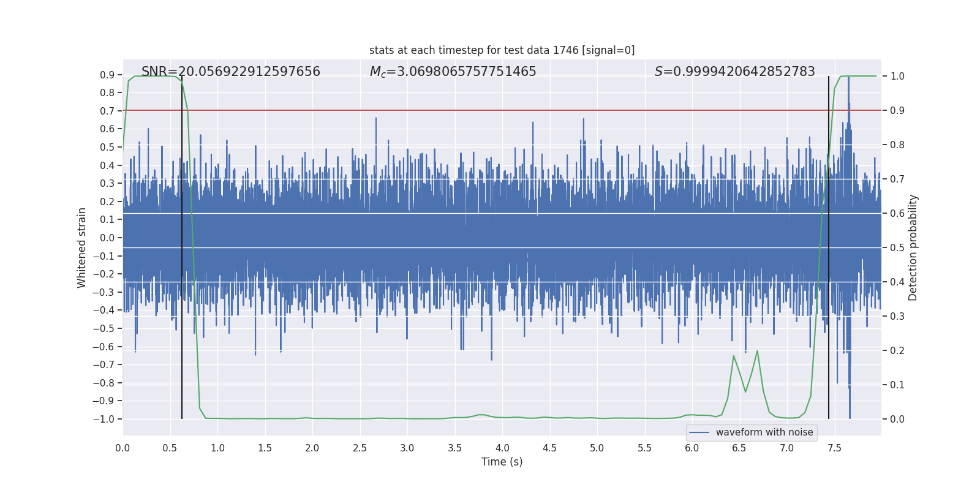
Task: Click the plot title about test data 1746
Action: (x=502, y=50)
